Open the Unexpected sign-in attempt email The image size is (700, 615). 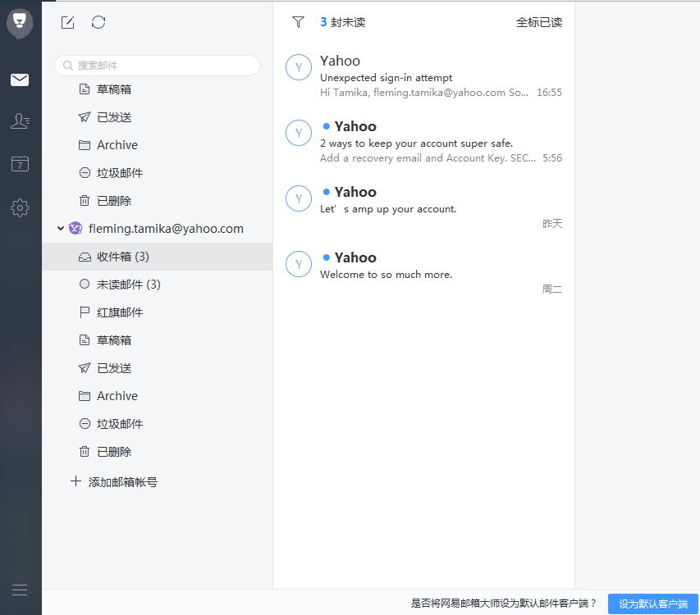tap(423, 76)
